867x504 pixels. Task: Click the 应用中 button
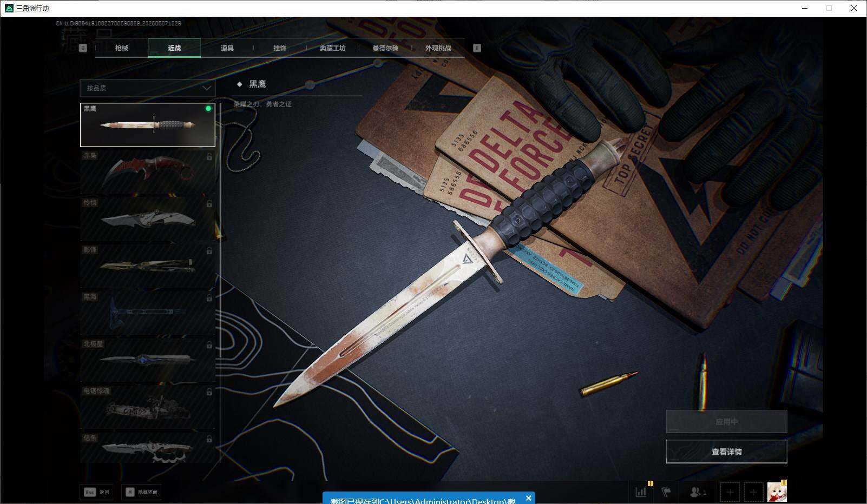(726, 421)
